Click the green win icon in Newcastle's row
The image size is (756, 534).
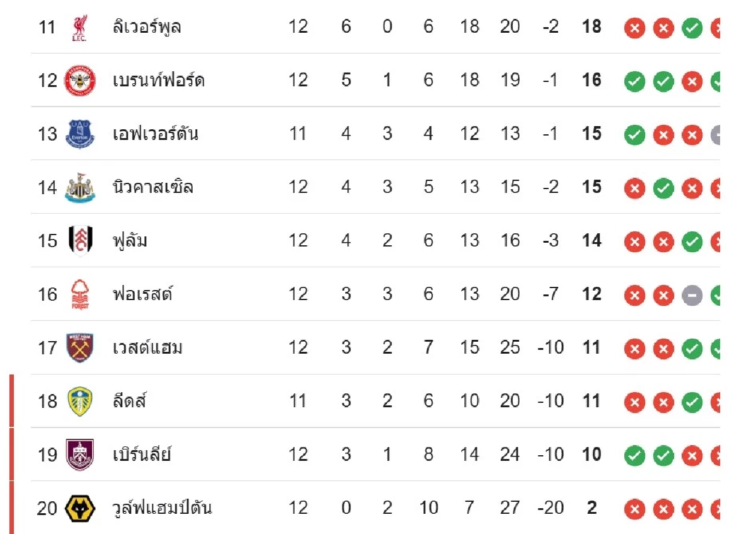coord(663,188)
